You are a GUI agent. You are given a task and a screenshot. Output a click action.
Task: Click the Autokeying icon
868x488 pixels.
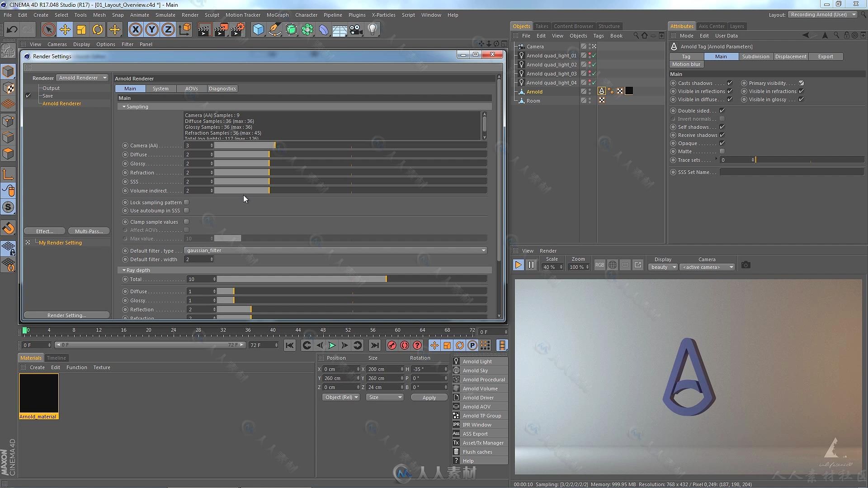(405, 346)
